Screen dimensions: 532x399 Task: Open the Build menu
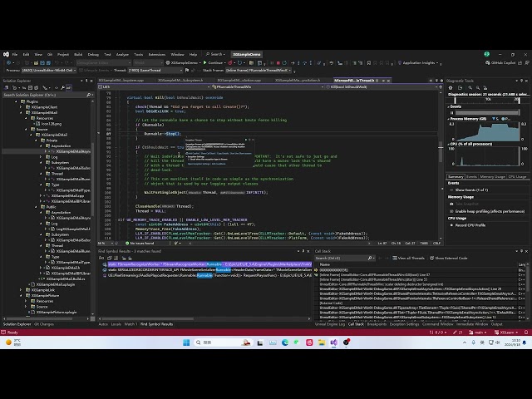pos(78,54)
